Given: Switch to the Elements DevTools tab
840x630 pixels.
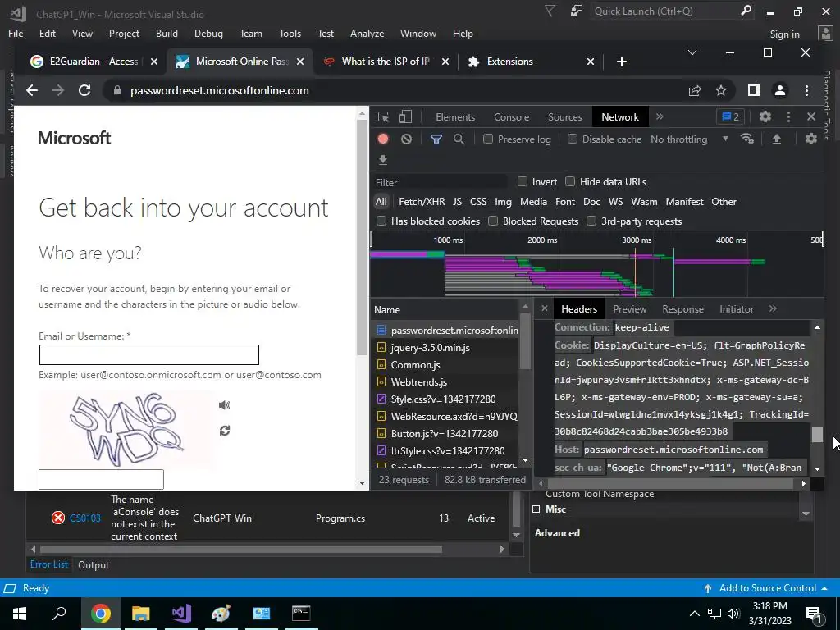Looking at the screenshot, I should coord(455,116).
